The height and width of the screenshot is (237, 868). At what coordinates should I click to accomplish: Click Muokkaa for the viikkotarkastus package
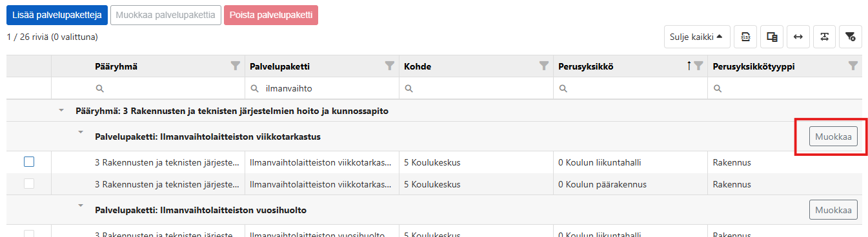tap(833, 137)
